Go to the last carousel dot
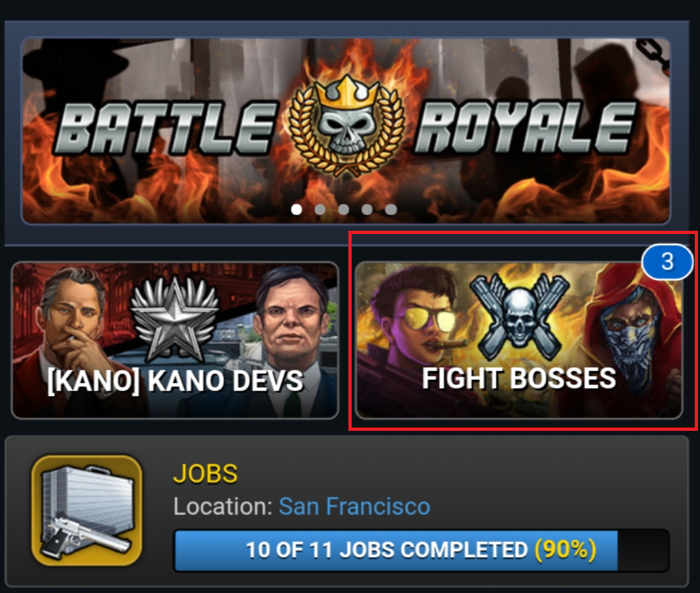The height and width of the screenshot is (593, 700). pyautogui.click(x=391, y=209)
